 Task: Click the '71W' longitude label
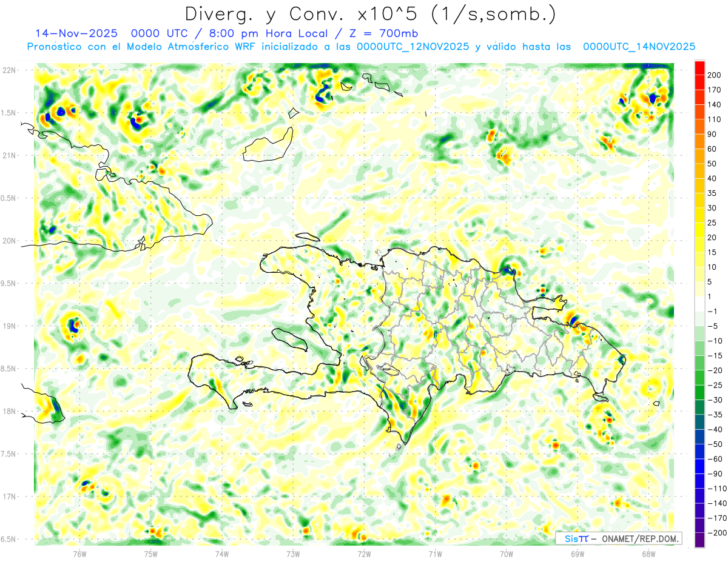coord(435,553)
